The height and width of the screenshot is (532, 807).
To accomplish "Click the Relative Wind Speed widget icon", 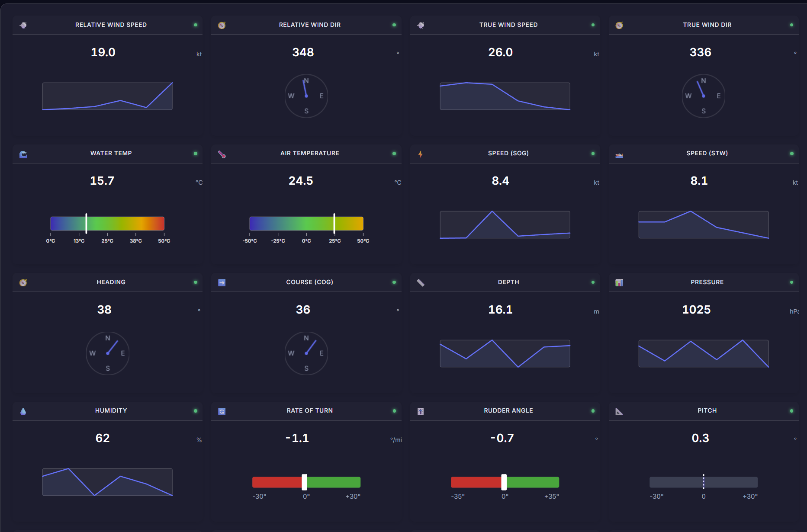I will click(x=23, y=25).
